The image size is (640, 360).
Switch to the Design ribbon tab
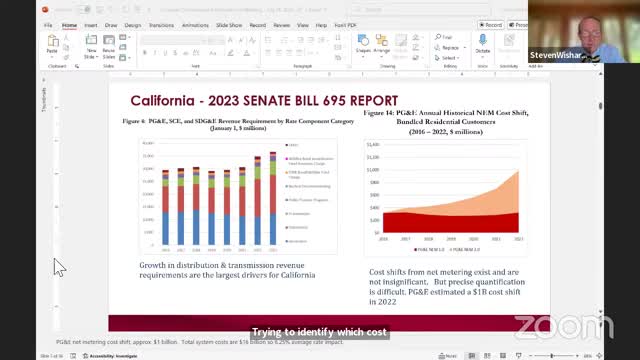[x=133, y=25]
